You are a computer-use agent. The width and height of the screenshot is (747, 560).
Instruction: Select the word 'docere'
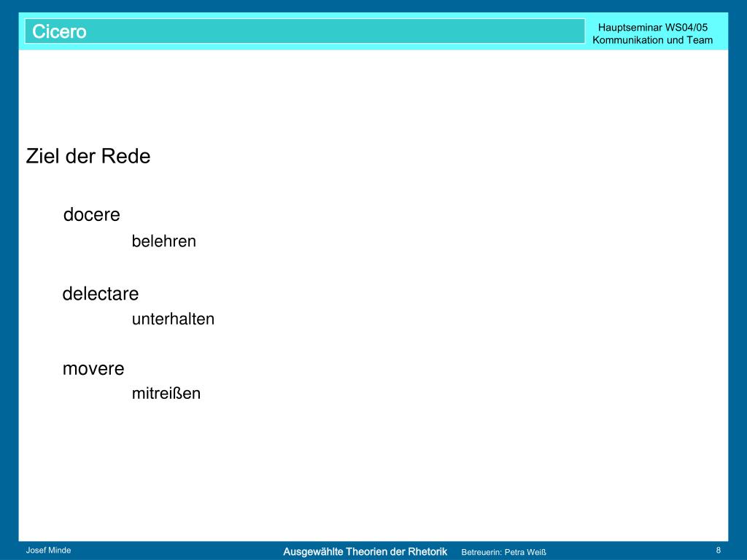click(91, 215)
